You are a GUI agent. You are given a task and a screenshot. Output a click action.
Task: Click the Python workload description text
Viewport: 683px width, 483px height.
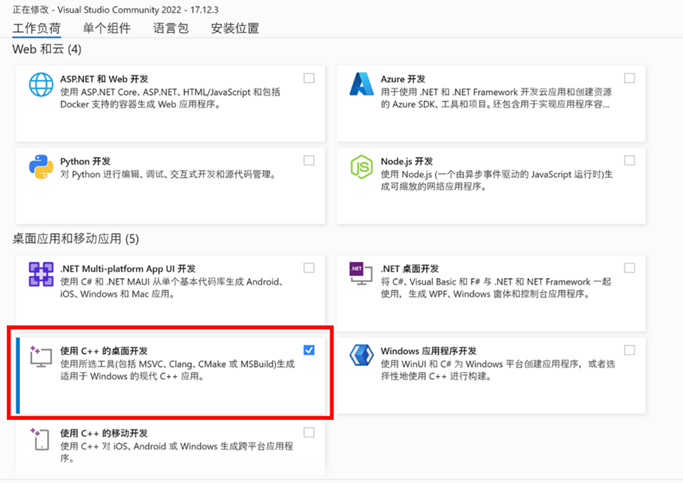(x=168, y=174)
